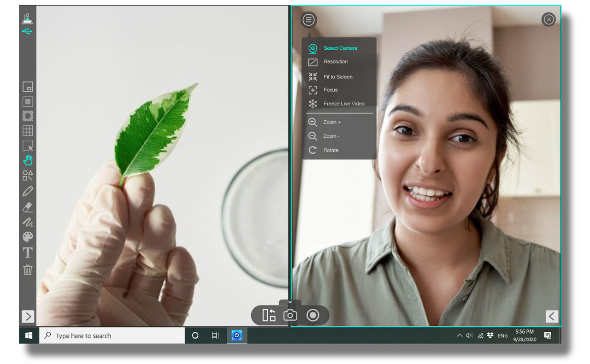Select the hand pan tool

[x=28, y=160]
